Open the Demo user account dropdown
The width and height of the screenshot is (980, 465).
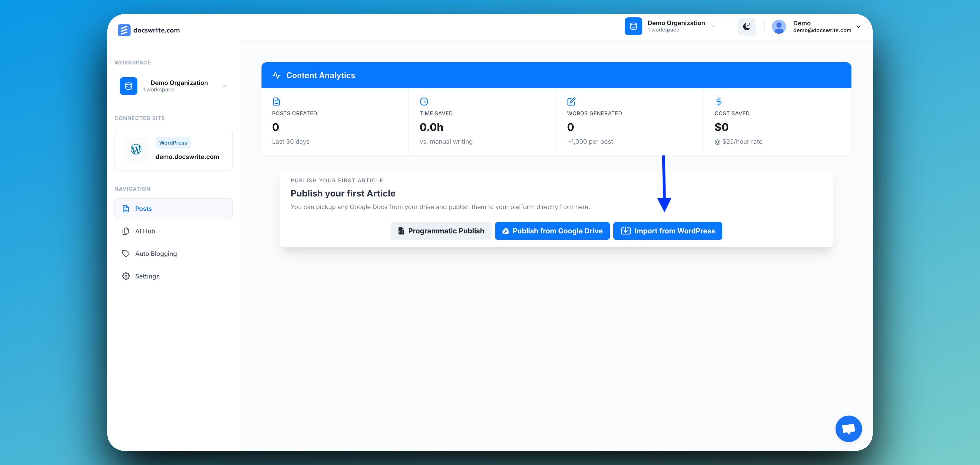tap(858, 27)
